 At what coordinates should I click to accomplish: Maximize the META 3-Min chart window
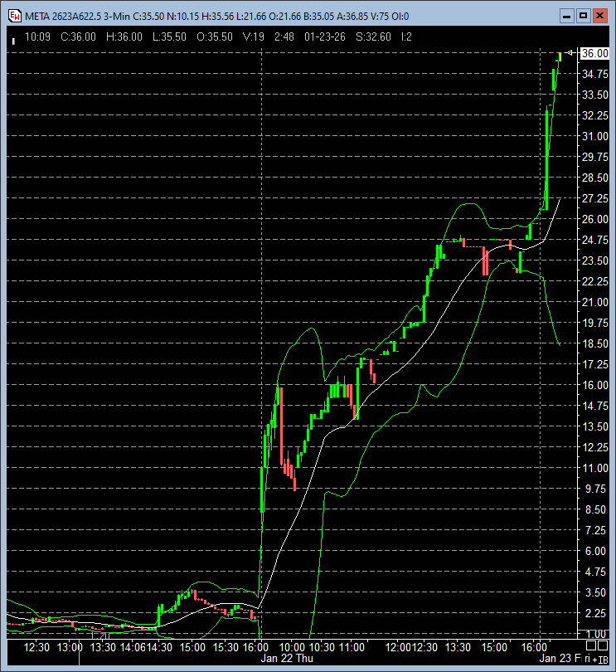(x=583, y=15)
